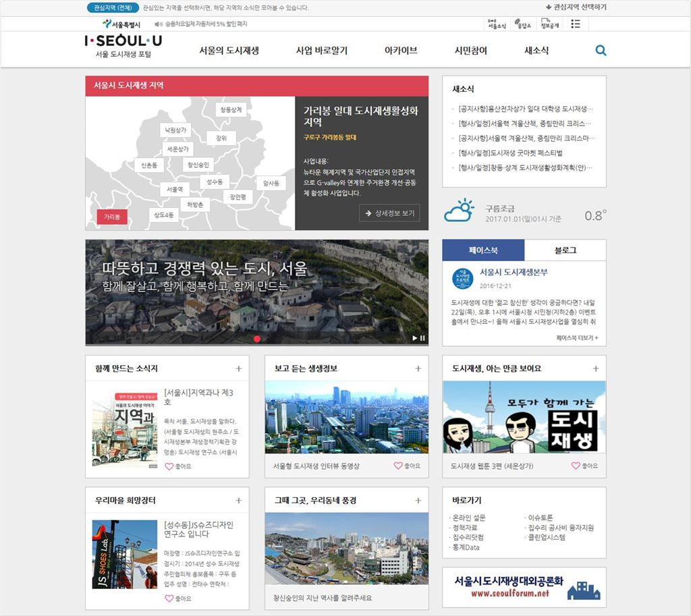Open the 온라인 설문 shortcut link
Viewport: 691px width, 616px height.
pyautogui.click(x=469, y=518)
